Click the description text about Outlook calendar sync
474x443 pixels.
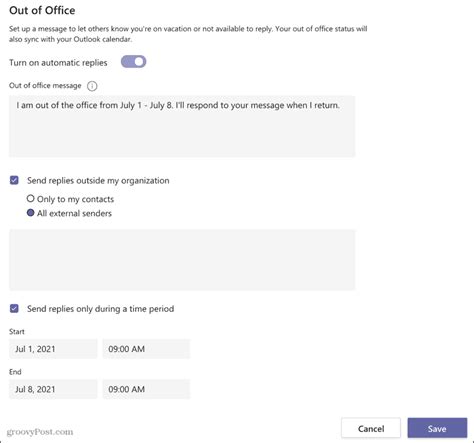[188, 34]
